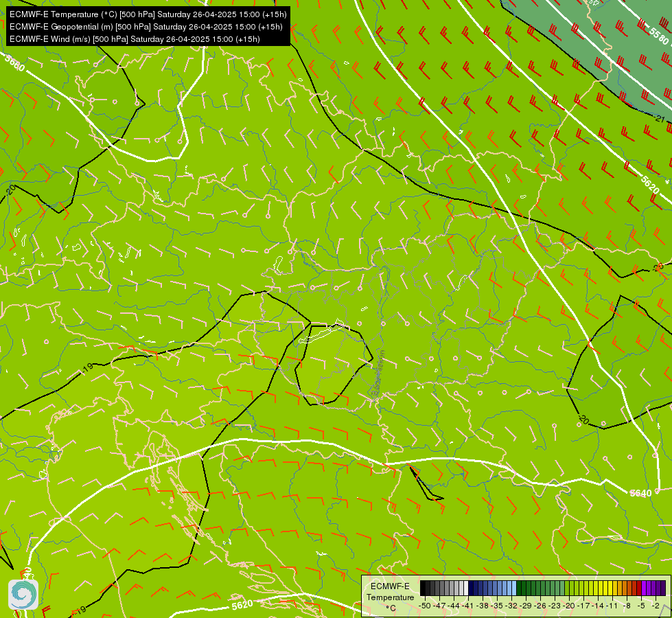Click the -17 value on the temperature legend
The image size is (672, 618).
[583, 606]
